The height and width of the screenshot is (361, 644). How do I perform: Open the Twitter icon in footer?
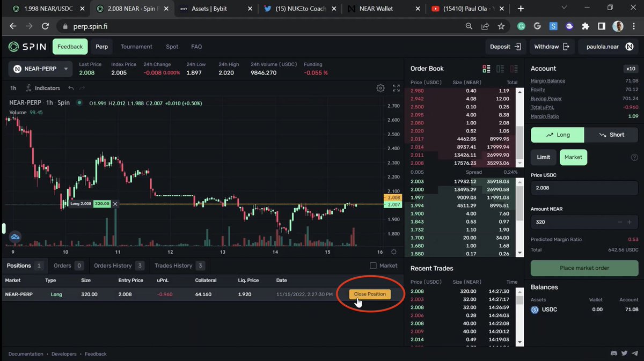(x=624, y=353)
